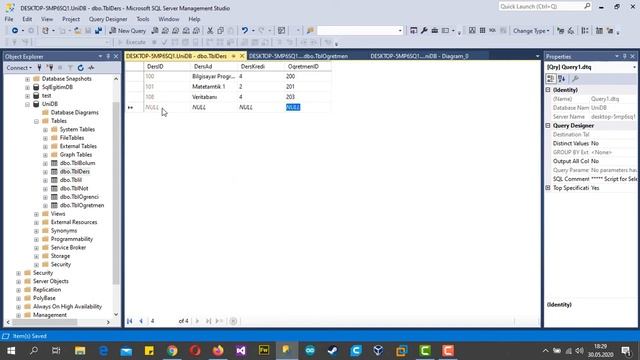The height and width of the screenshot is (360, 640).
Task: Refresh the Object Explorer tree
Action: point(80,68)
